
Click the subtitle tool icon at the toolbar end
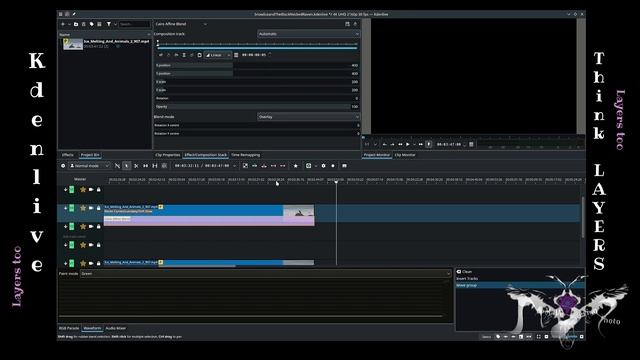coord(344,166)
